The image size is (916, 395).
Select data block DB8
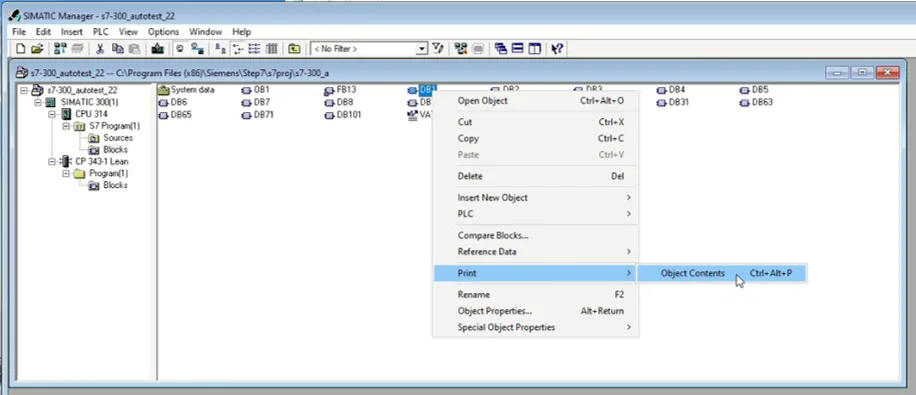(x=339, y=102)
